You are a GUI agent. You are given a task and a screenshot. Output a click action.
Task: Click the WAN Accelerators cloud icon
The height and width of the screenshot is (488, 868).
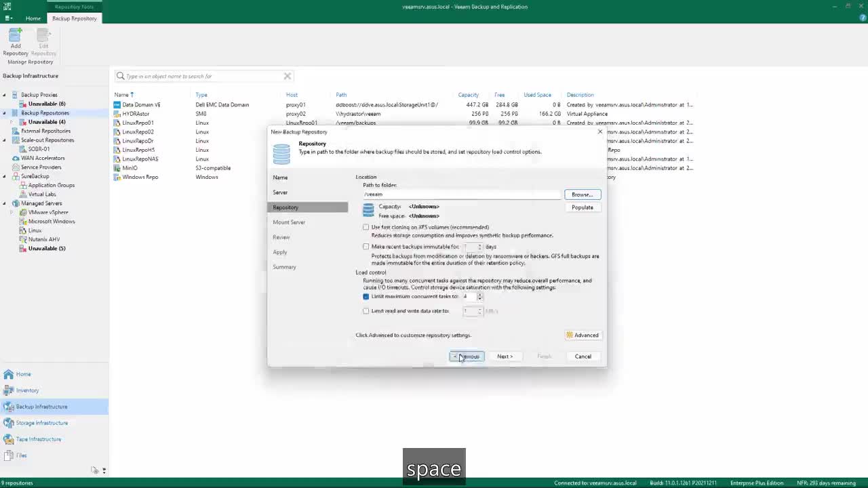point(15,158)
